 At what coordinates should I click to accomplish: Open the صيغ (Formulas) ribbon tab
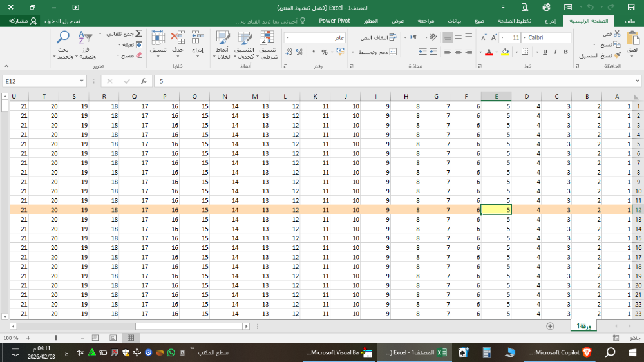tap(478, 21)
